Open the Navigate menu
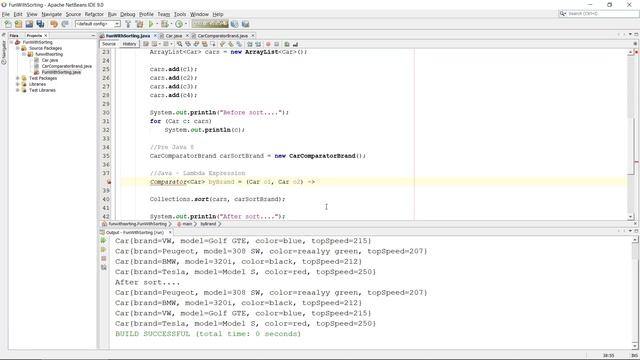The image size is (640, 360). [x=51, y=14]
